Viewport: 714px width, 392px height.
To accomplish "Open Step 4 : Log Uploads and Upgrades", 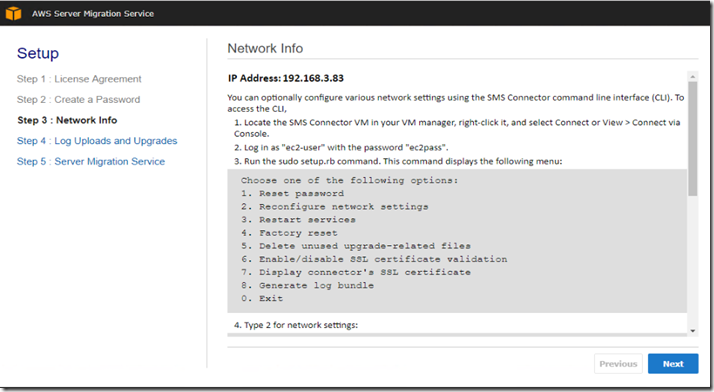I will click(x=97, y=141).
